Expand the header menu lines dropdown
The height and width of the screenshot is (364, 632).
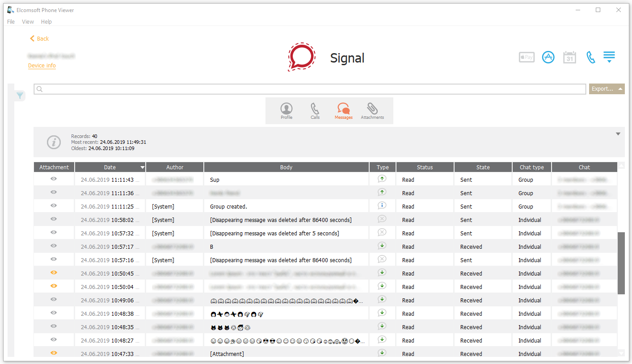click(x=609, y=57)
